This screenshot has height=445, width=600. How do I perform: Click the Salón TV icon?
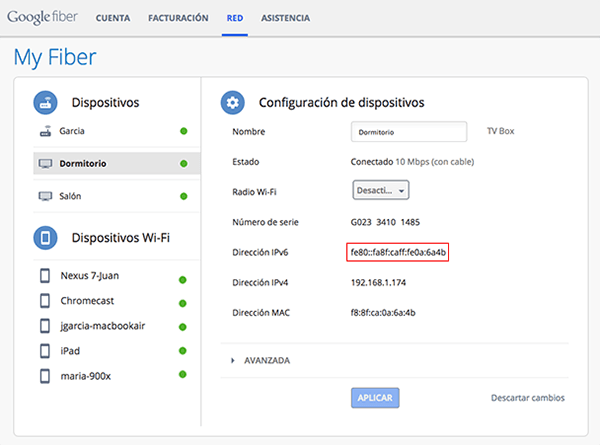coord(45,196)
